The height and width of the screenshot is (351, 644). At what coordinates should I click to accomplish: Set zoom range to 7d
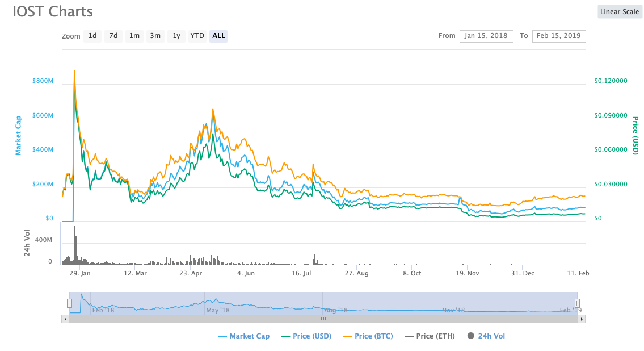pos(113,36)
